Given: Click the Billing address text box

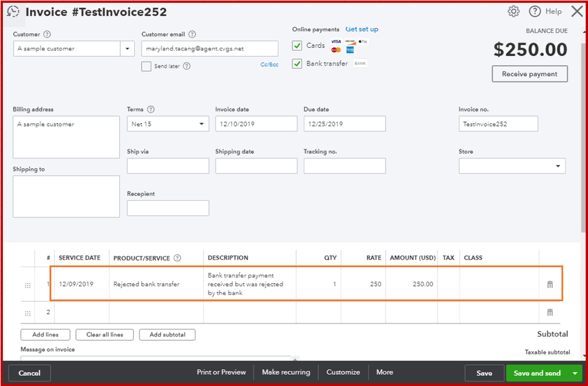Looking at the screenshot, I should click(x=67, y=137).
